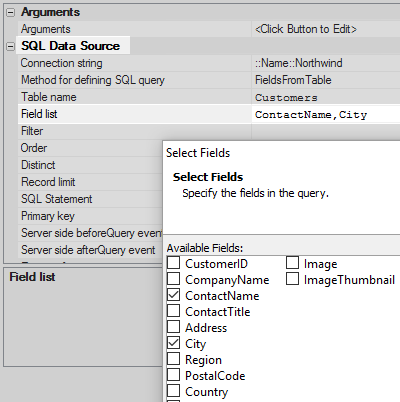This screenshot has height=402, width=400.
Task: Collapse the SQL Data Source section
Action: point(11,46)
